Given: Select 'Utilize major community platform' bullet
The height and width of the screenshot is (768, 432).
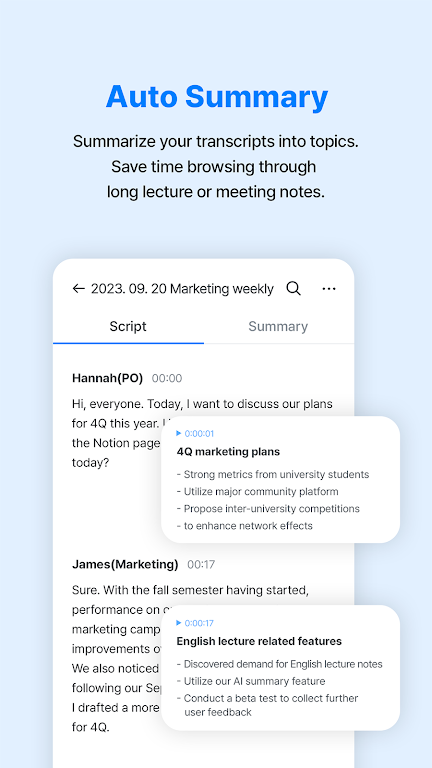Looking at the screenshot, I should [258, 491].
